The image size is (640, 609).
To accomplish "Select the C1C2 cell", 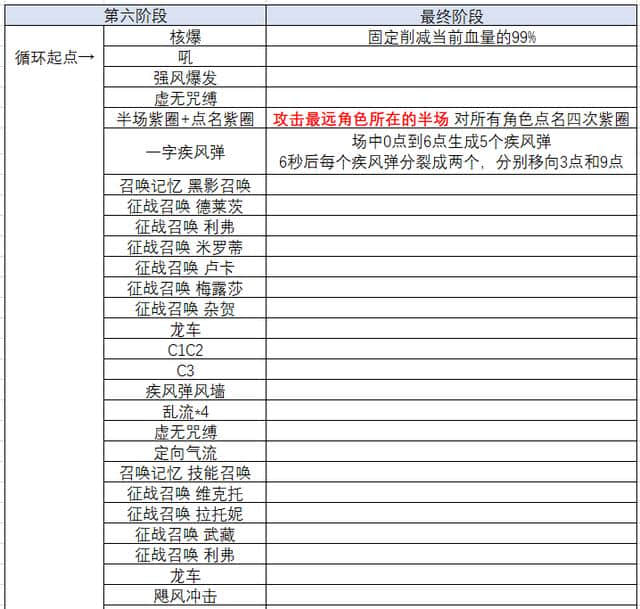I will (x=185, y=349).
